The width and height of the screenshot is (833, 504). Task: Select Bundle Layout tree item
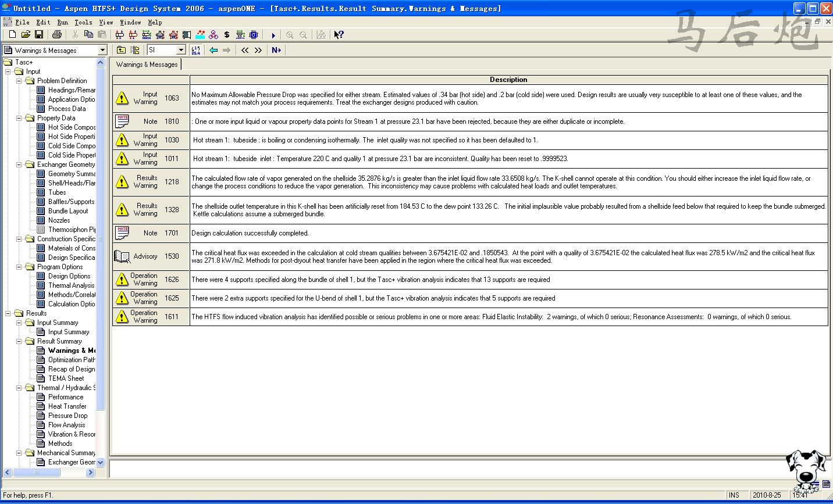[x=68, y=211]
